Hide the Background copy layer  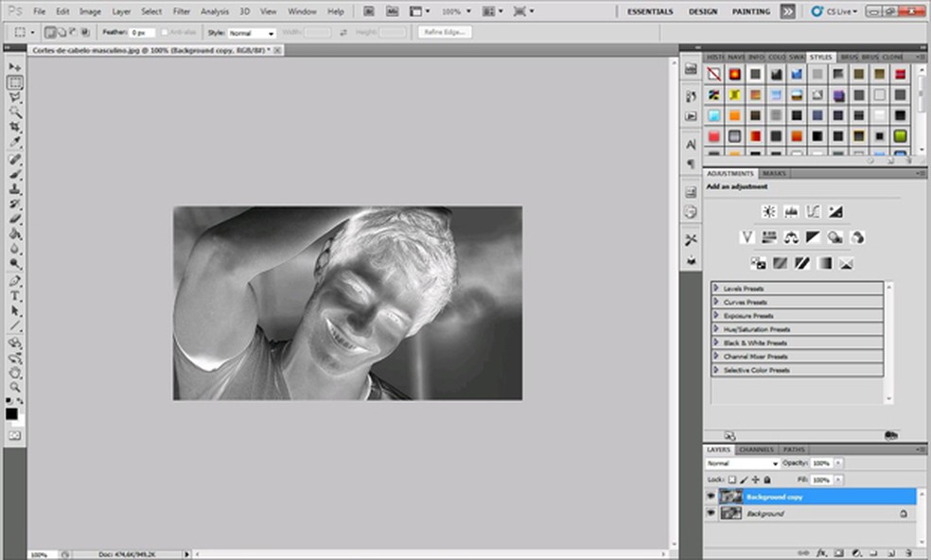[711, 496]
